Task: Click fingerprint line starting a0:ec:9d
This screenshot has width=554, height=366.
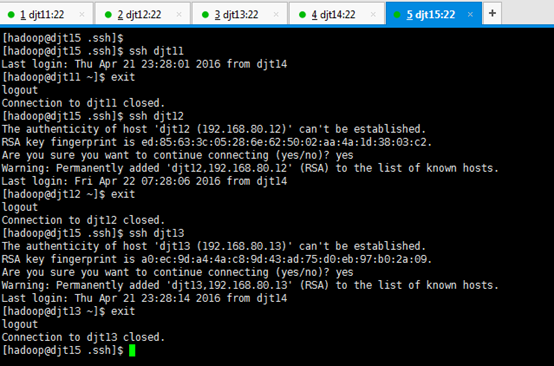Action: [217, 259]
